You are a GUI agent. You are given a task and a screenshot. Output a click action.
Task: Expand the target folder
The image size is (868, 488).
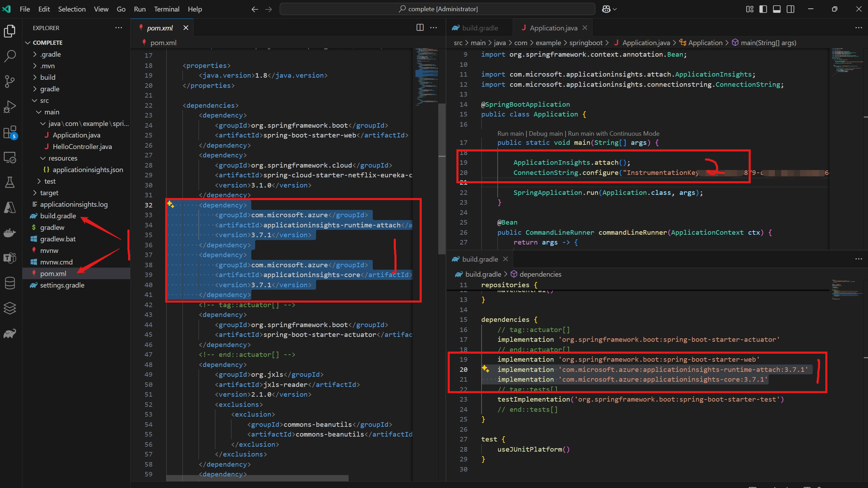click(x=49, y=193)
